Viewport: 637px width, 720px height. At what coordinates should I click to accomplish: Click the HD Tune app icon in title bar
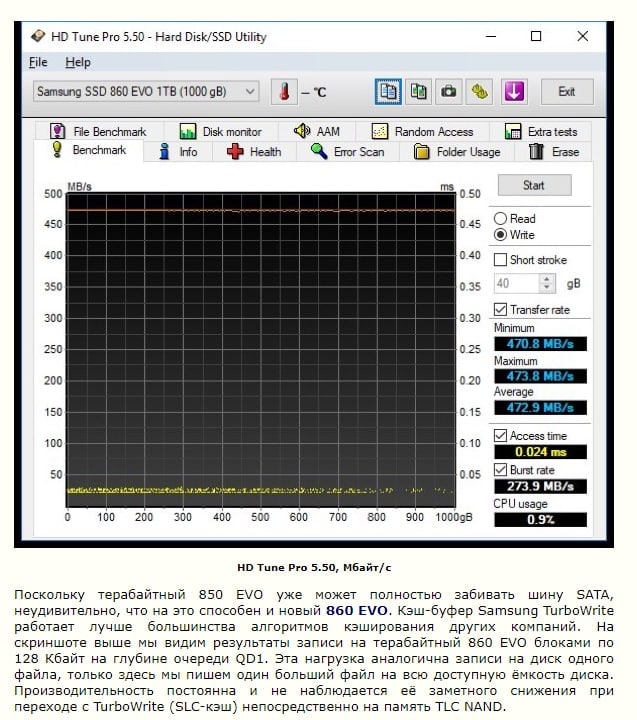pyautogui.click(x=38, y=36)
